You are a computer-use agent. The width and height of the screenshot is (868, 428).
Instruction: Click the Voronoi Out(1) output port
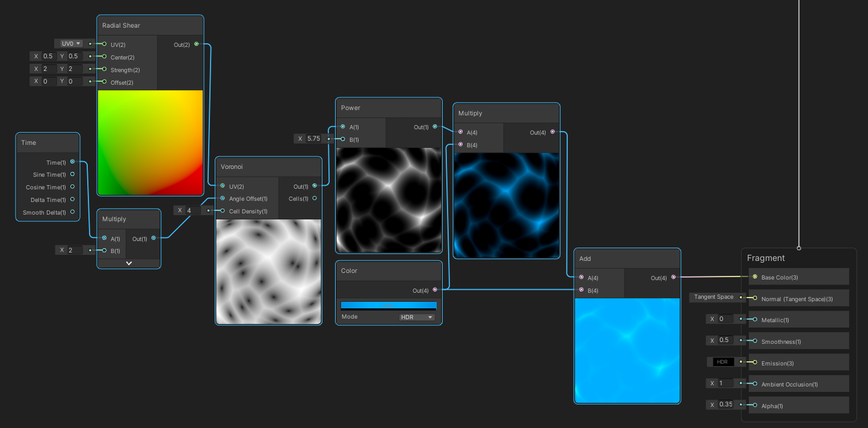(x=315, y=186)
